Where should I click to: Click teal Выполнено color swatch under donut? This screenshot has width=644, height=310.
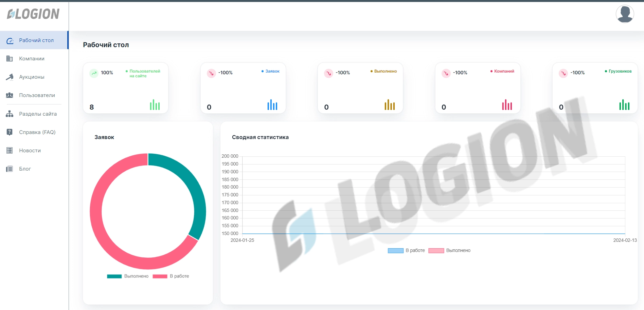[x=114, y=276]
